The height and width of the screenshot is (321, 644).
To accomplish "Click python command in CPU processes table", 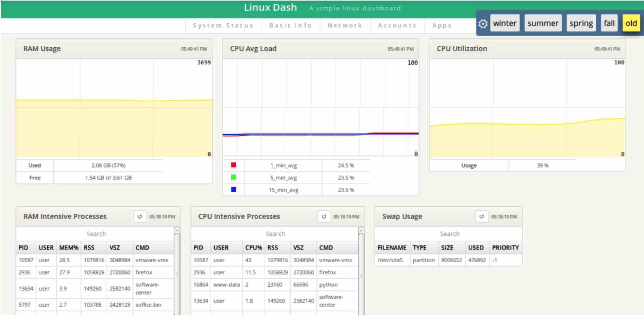I will [x=328, y=285].
